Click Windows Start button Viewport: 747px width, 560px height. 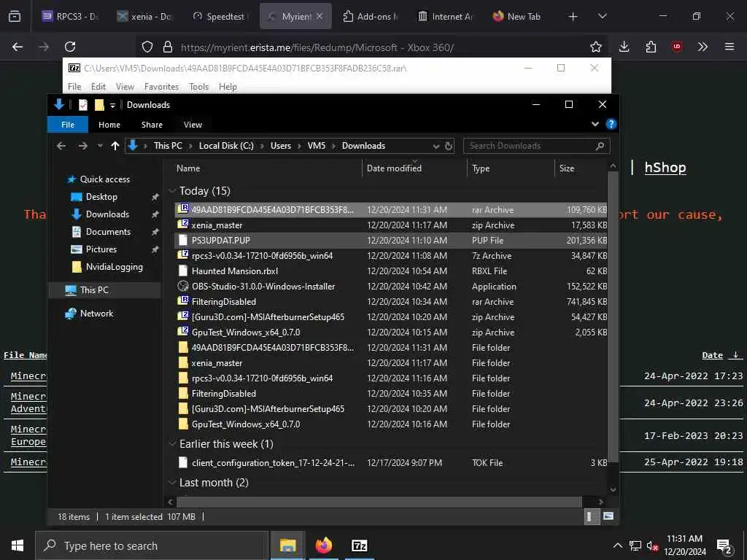18,545
